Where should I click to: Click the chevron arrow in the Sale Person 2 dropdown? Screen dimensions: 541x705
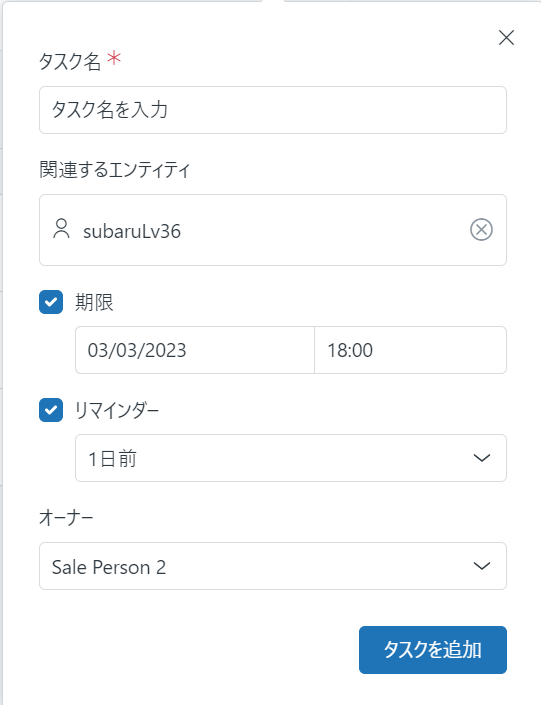482,566
